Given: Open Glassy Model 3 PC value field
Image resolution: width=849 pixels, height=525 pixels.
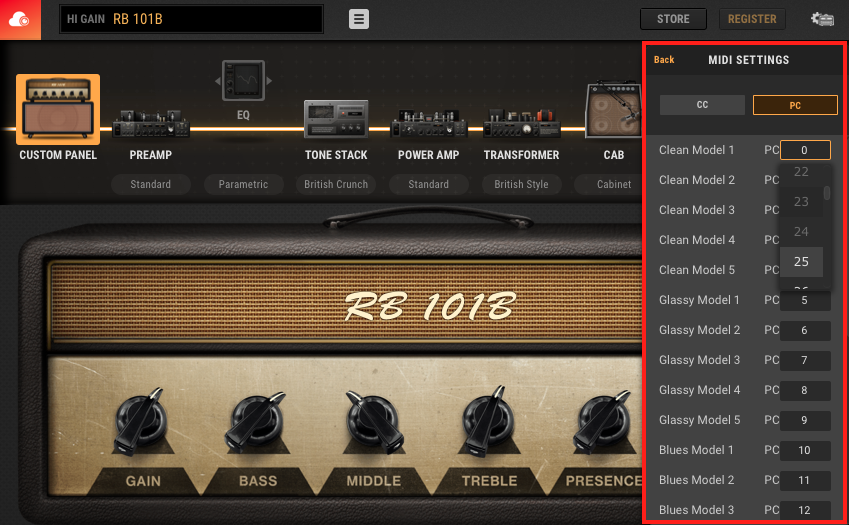Looking at the screenshot, I should click(805, 360).
